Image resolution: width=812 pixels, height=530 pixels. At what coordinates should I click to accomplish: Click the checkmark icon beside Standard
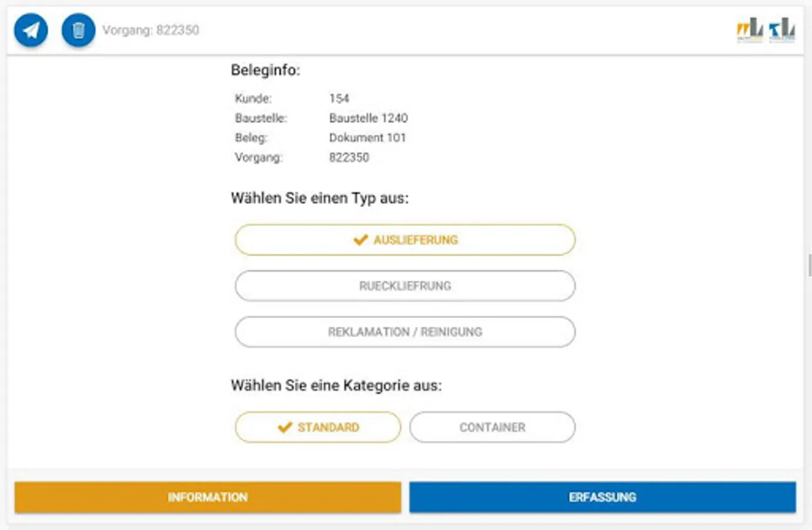pos(285,427)
